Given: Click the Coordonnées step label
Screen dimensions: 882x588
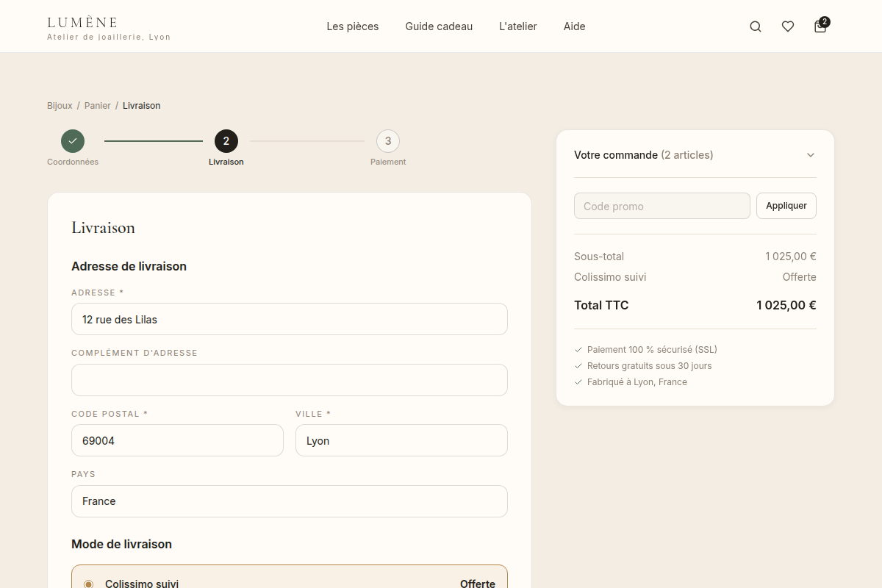Looking at the screenshot, I should pyautogui.click(x=73, y=162).
